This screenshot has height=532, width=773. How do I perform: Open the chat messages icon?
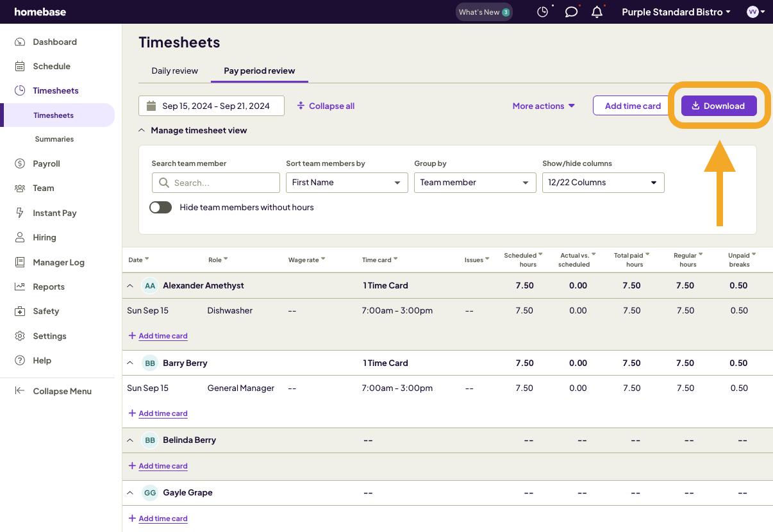pyautogui.click(x=571, y=12)
